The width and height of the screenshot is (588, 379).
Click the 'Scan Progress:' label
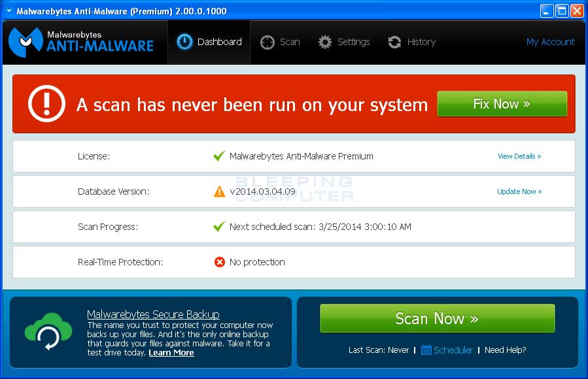(x=108, y=227)
